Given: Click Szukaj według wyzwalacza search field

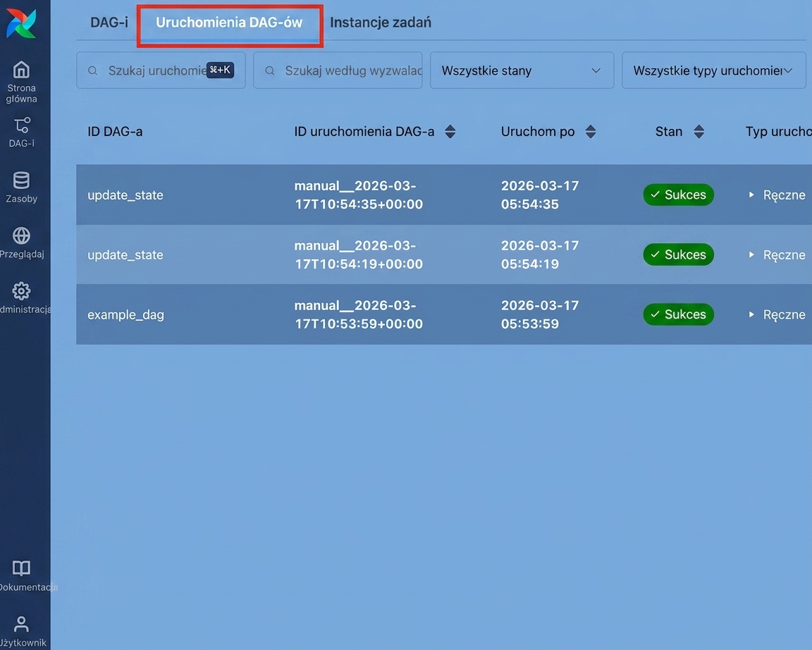Looking at the screenshot, I should click(x=338, y=70).
